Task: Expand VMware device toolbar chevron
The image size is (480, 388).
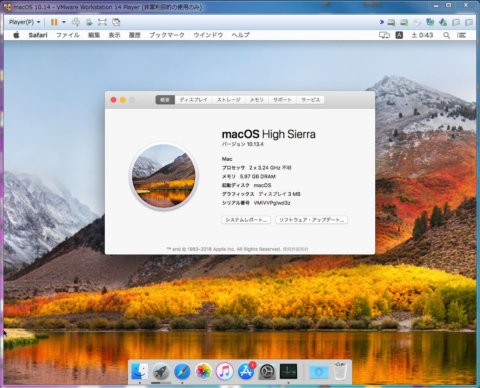Action: point(382,22)
